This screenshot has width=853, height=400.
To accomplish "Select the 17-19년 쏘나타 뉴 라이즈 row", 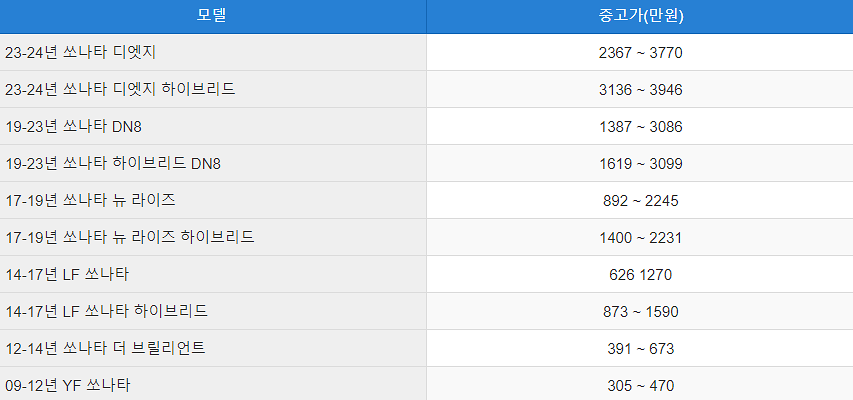I will coord(426,200).
